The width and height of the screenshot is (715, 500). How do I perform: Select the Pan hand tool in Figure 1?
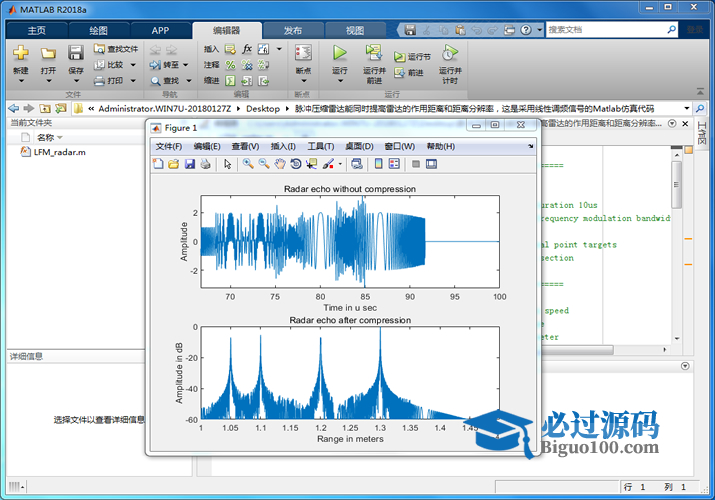[280, 164]
